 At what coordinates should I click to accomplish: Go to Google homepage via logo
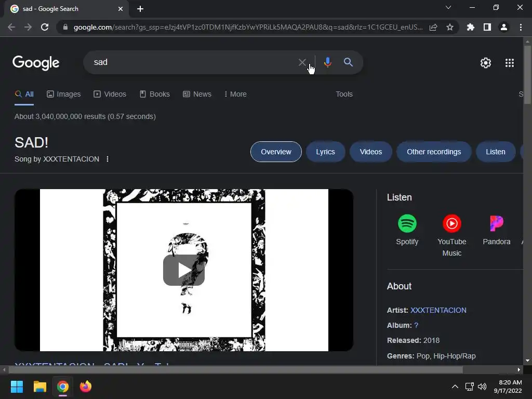coord(36,63)
